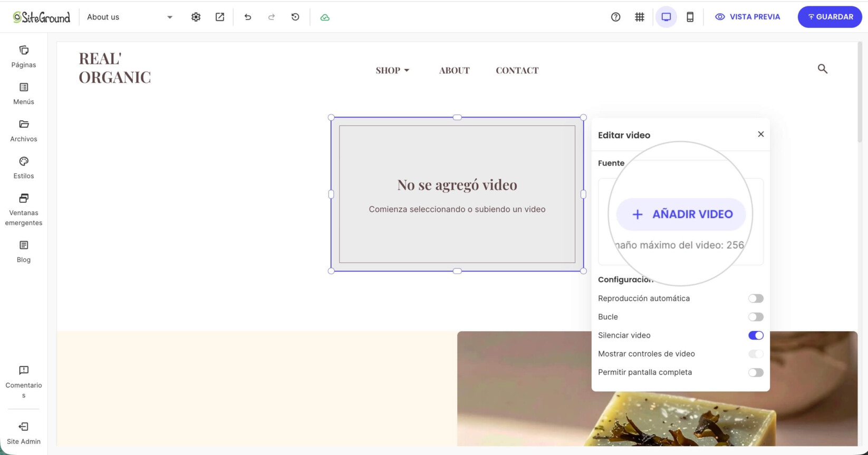Select the CONTACT menu item

(517, 70)
